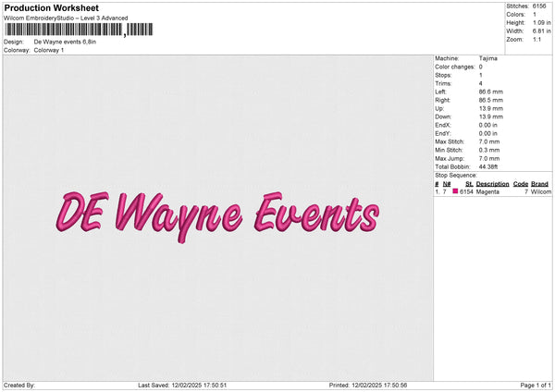Click the magenta color swatch in Stop Sequence

point(455,191)
